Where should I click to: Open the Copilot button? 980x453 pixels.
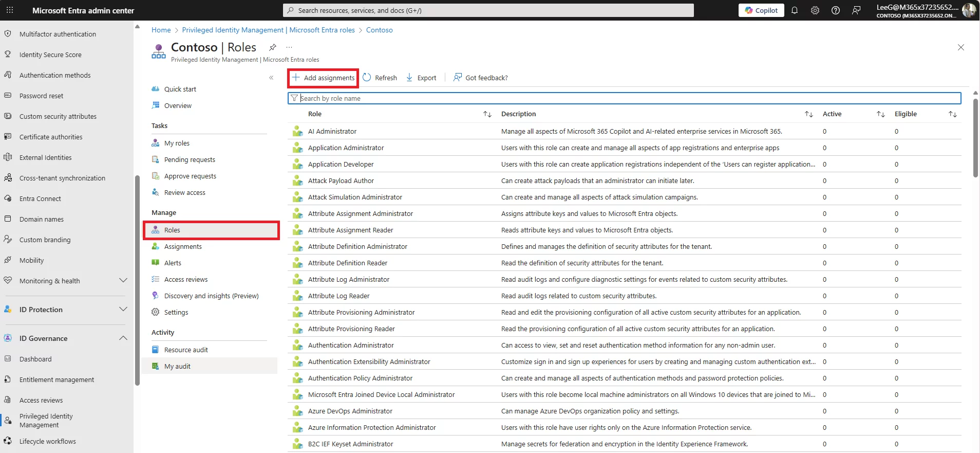(x=761, y=10)
